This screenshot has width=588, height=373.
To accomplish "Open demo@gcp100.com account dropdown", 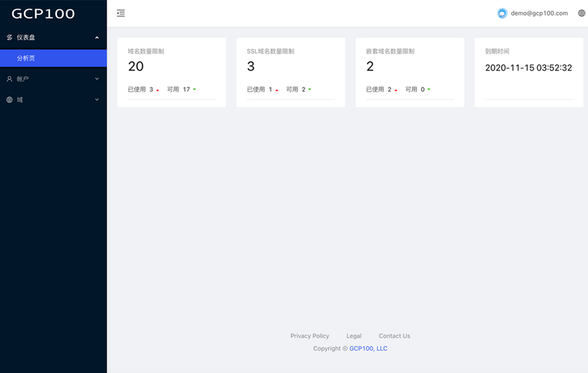I will 539,13.
